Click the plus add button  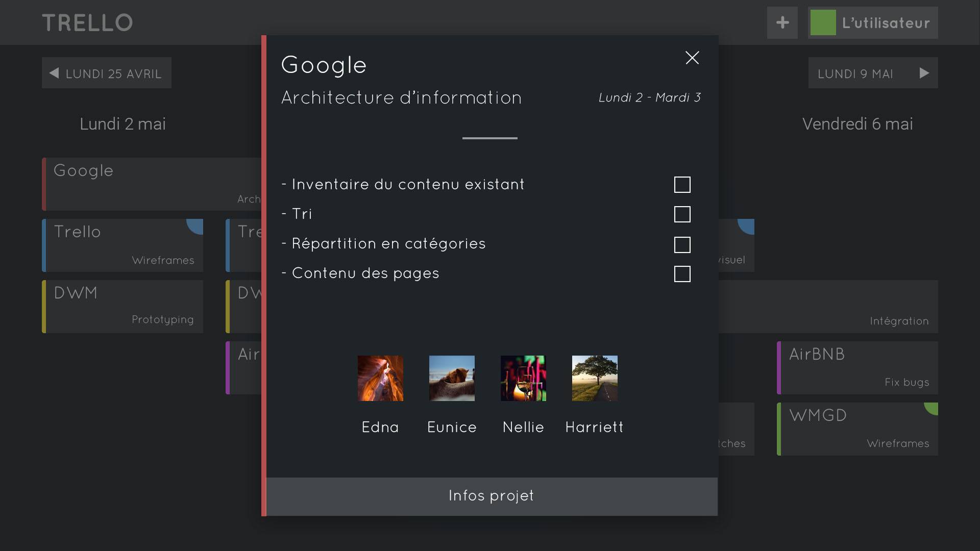pos(782,22)
